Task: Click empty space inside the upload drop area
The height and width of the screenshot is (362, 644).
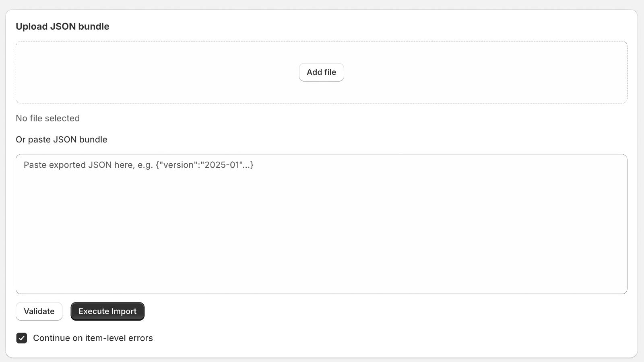Action: (161, 72)
